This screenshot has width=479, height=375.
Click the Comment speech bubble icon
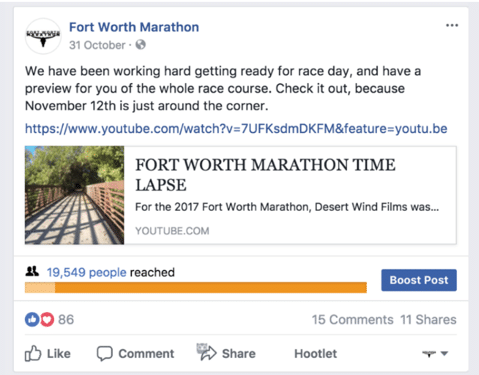click(x=105, y=353)
